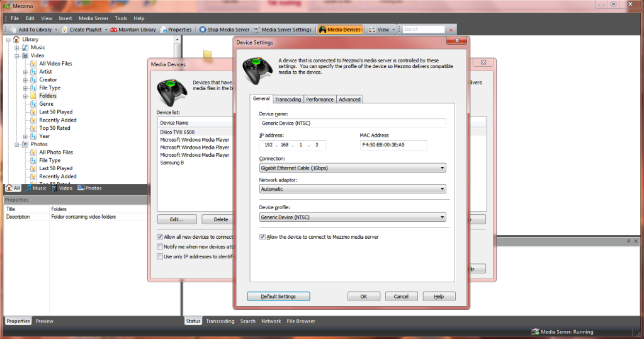Open the Device profile dropdown

[x=353, y=217]
